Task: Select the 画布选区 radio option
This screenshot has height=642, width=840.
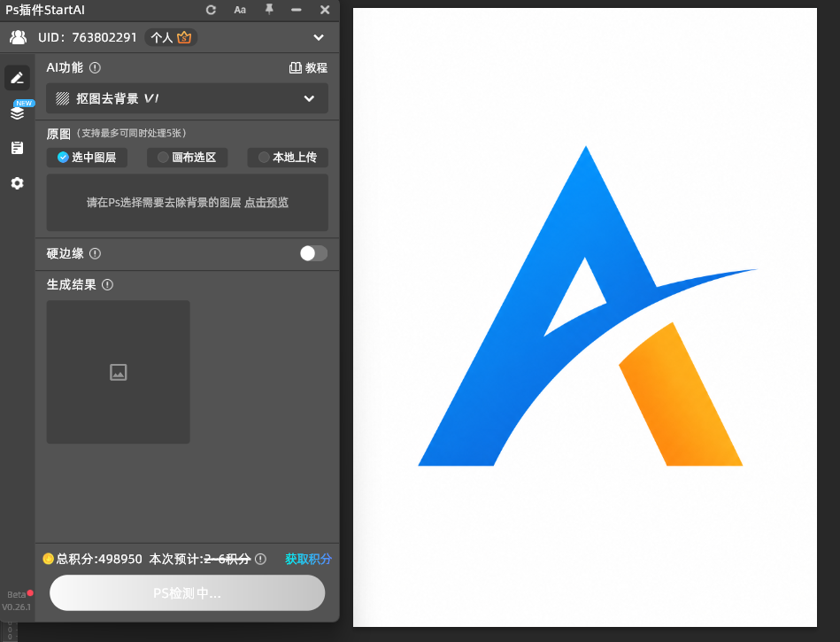Action: click(x=187, y=157)
